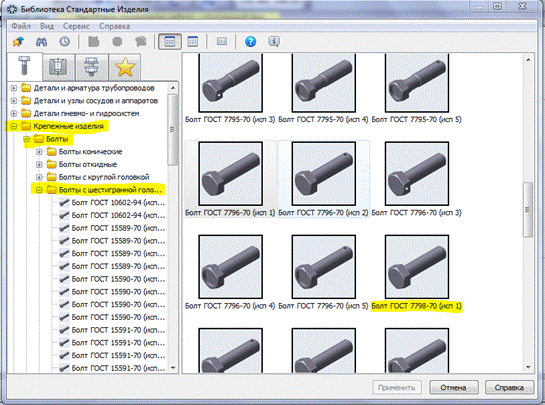
Task: Click the Детали пневмо- и гидросистем folder icon
Action: (26, 113)
